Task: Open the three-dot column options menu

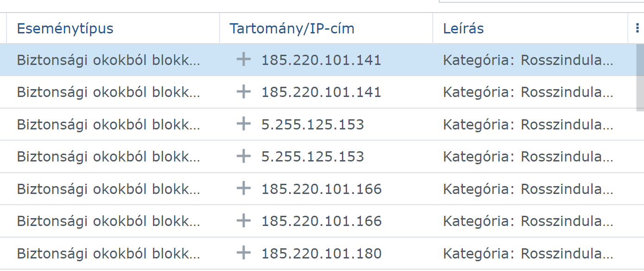Action: 638,28
